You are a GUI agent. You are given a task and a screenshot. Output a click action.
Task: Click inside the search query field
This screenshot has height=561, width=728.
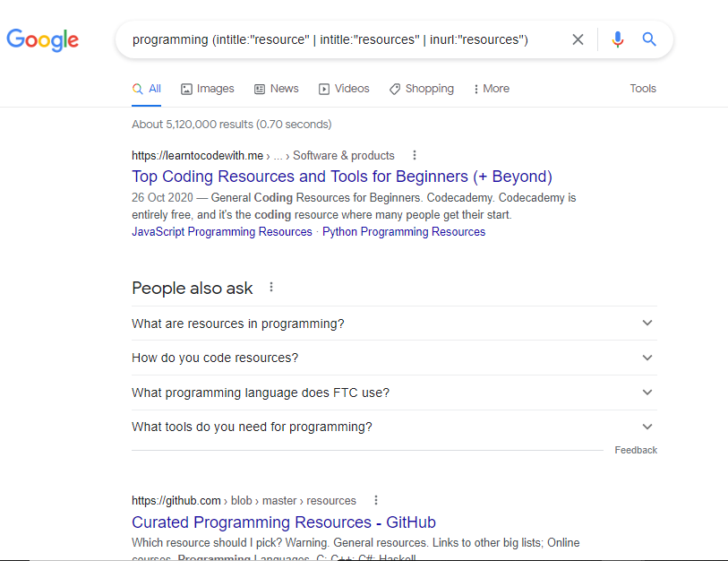pyautogui.click(x=330, y=39)
